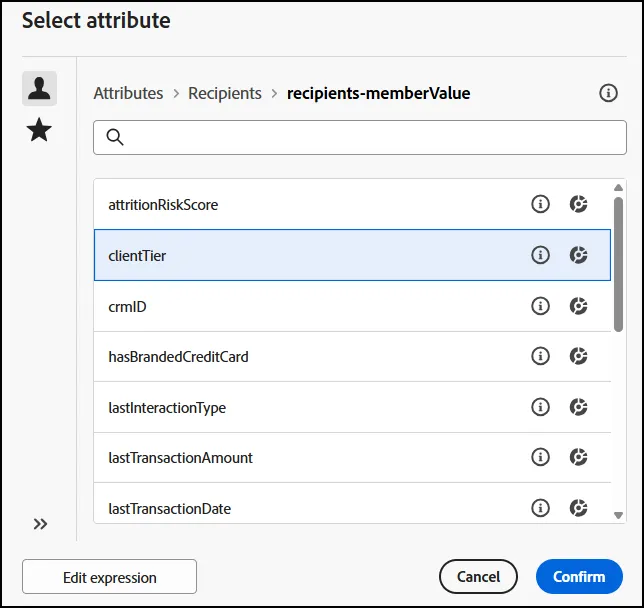The width and height of the screenshot is (644, 608).
Task: Go to Recipients in the breadcrumb
Action: point(225,93)
